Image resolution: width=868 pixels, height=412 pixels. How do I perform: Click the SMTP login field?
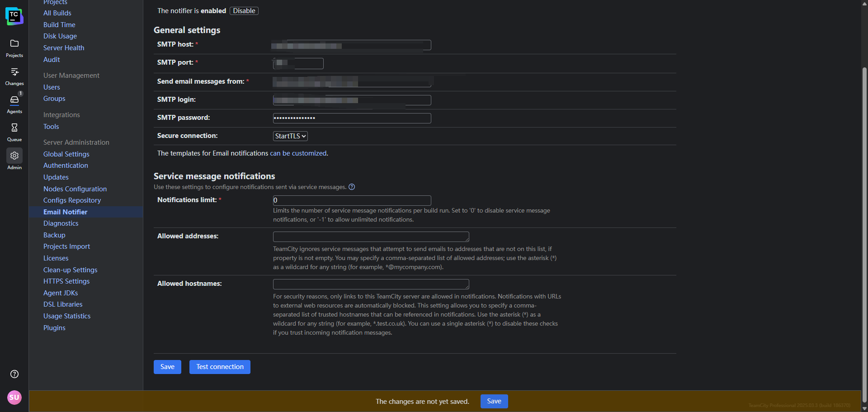(352, 100)
